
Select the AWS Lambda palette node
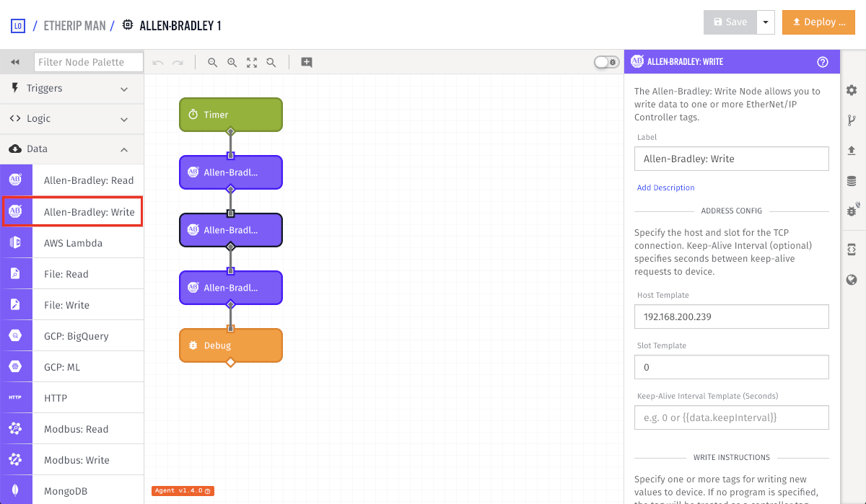72,243
